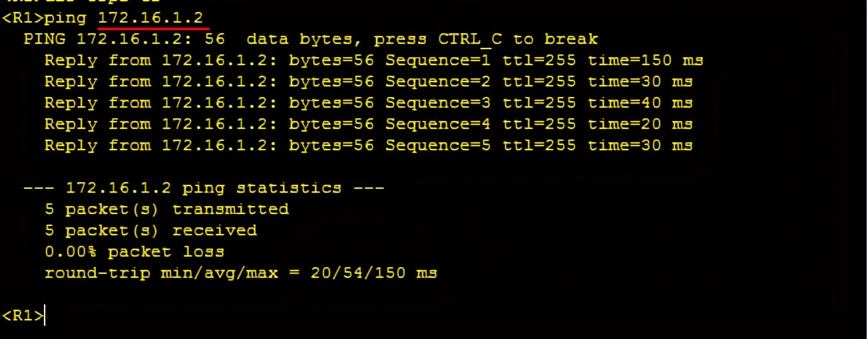Click the Sequence=5 reply text
The height and width of the screenshot is (339, 868).
438,146
